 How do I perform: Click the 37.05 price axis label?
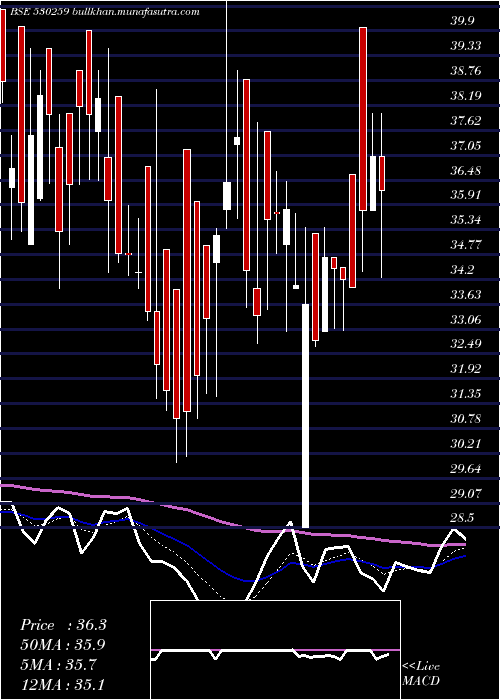pos(467,146)
